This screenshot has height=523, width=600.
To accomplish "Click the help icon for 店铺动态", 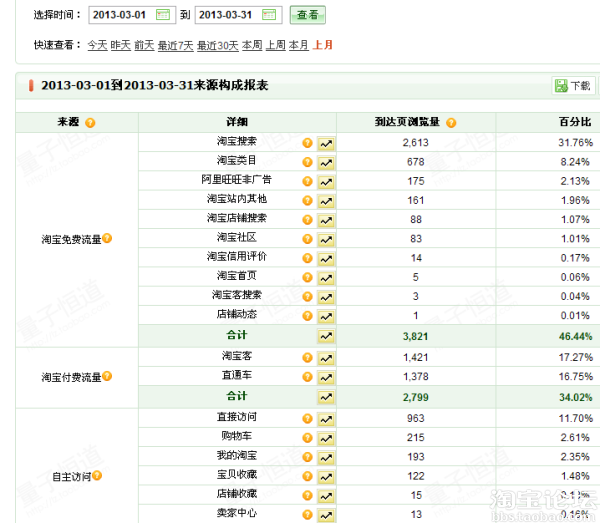I will [307, 316].
